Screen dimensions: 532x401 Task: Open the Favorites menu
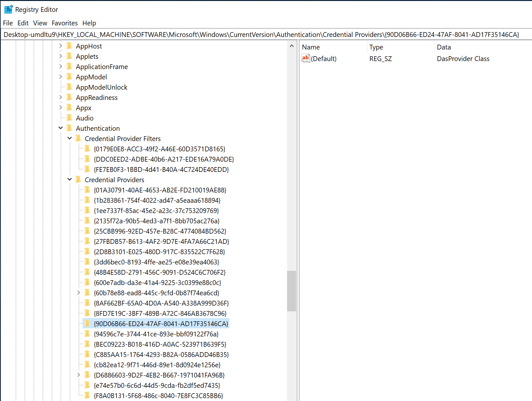(65, 23)
